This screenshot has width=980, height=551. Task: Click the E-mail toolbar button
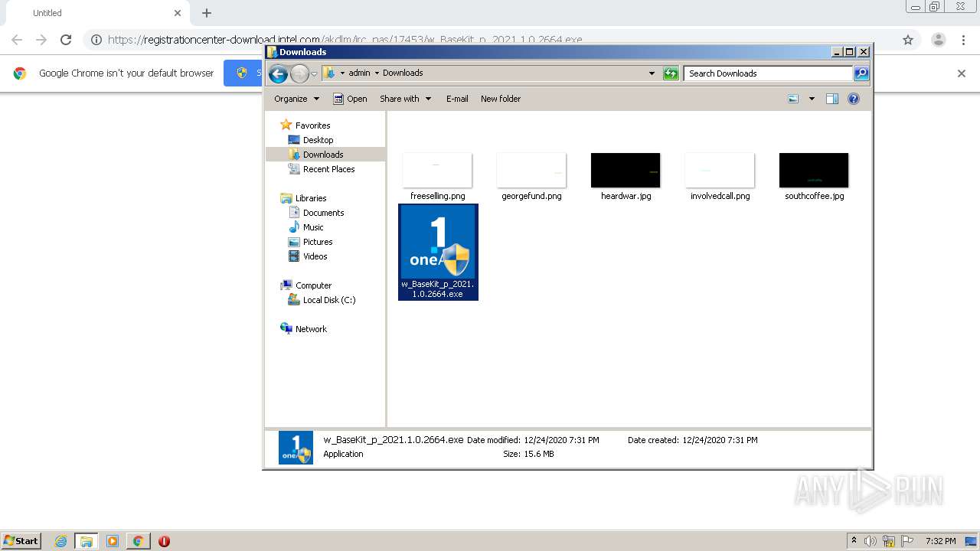[457, 99]
